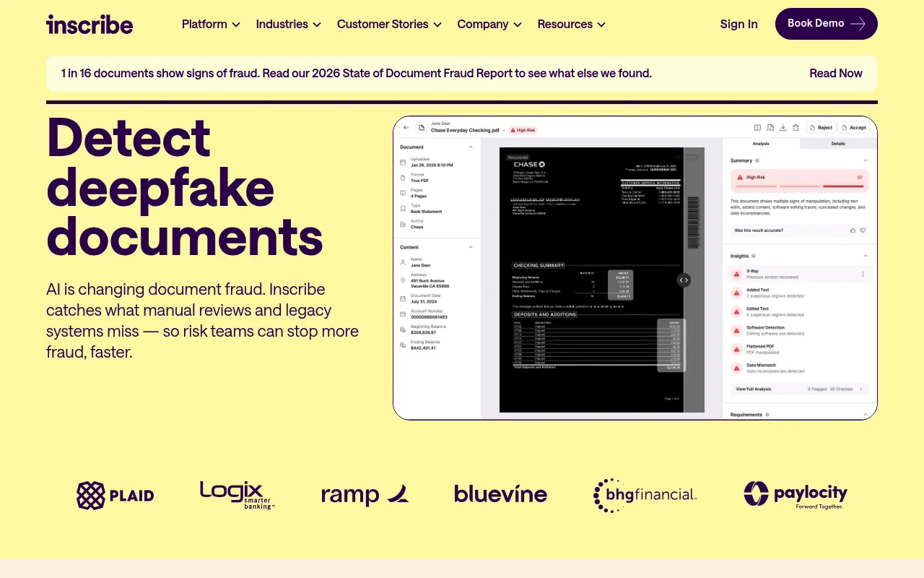Click the Edited Text insight
The width and height of the screenshot is (924, 578).
pos(799,311)
